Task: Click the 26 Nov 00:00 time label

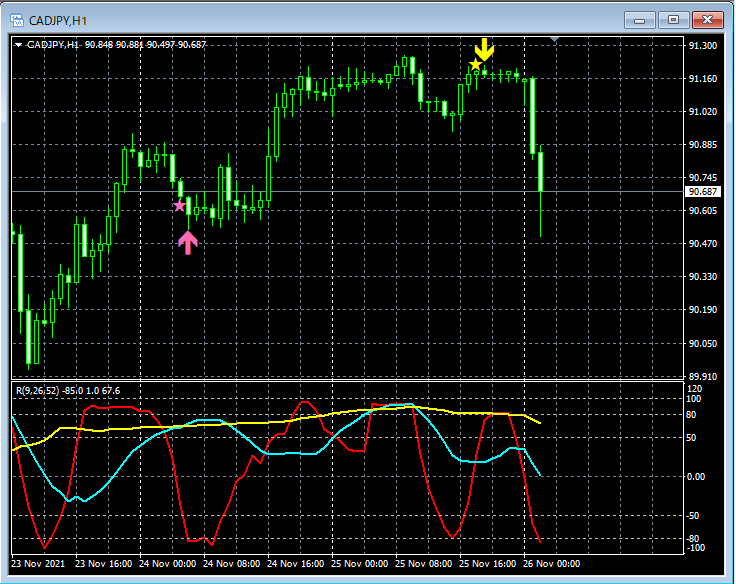Action: [x=552, y=563]
